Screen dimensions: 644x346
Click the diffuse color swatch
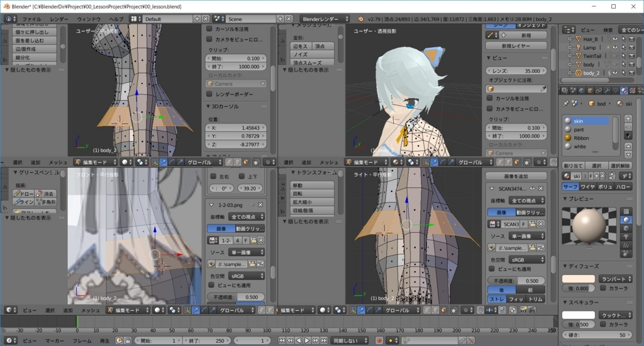tap(579, 279)
